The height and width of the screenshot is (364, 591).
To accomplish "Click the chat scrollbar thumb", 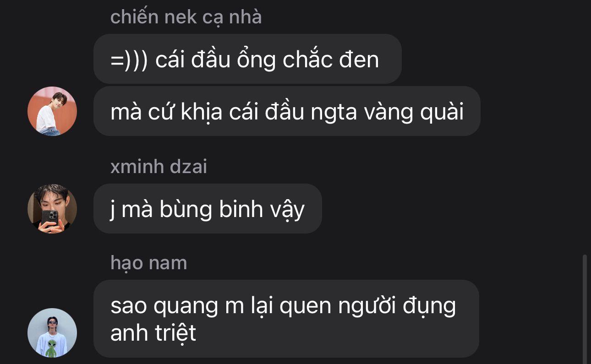I will 585,310.
